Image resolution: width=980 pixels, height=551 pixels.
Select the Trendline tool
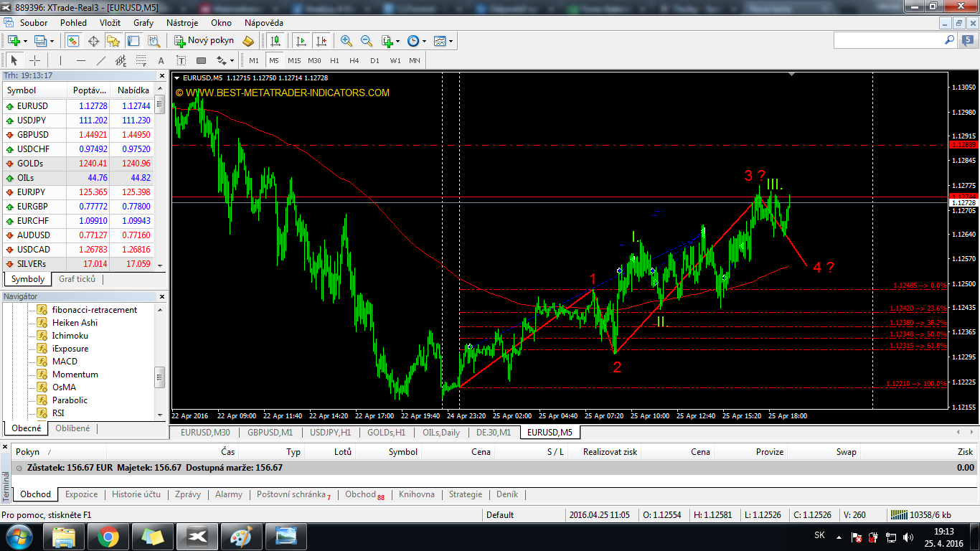100,60
